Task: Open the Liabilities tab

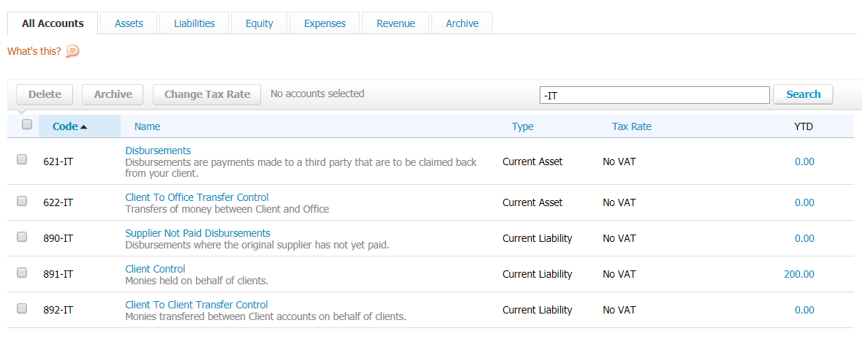Action: coord(195,23)
